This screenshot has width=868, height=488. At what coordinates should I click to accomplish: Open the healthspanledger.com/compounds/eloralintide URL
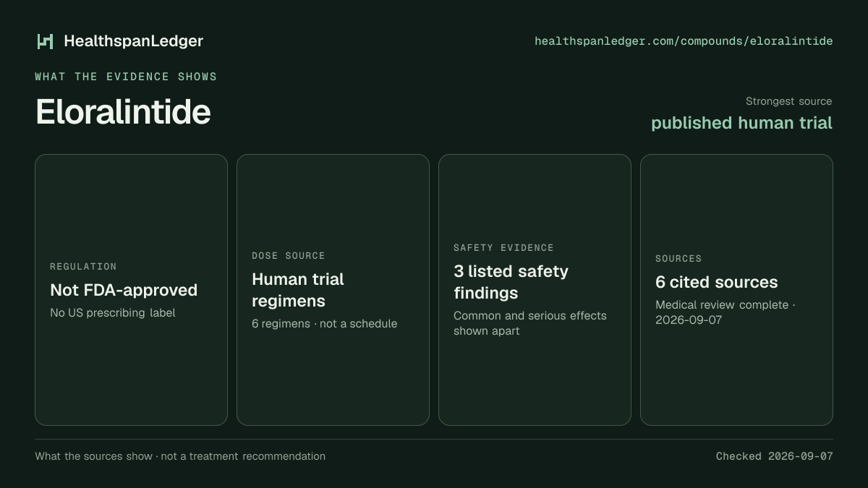(x=684, y=41)
